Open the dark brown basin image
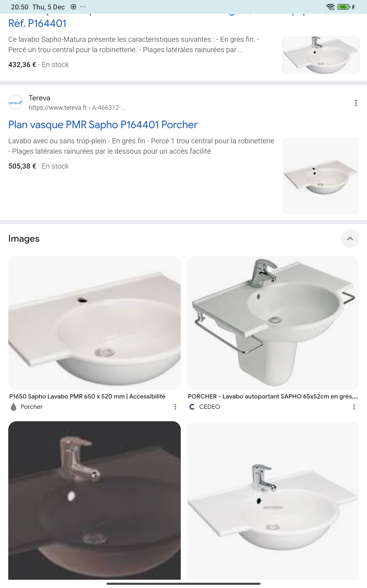This screenshot has height=588, width=367. [x=95, y=500]
